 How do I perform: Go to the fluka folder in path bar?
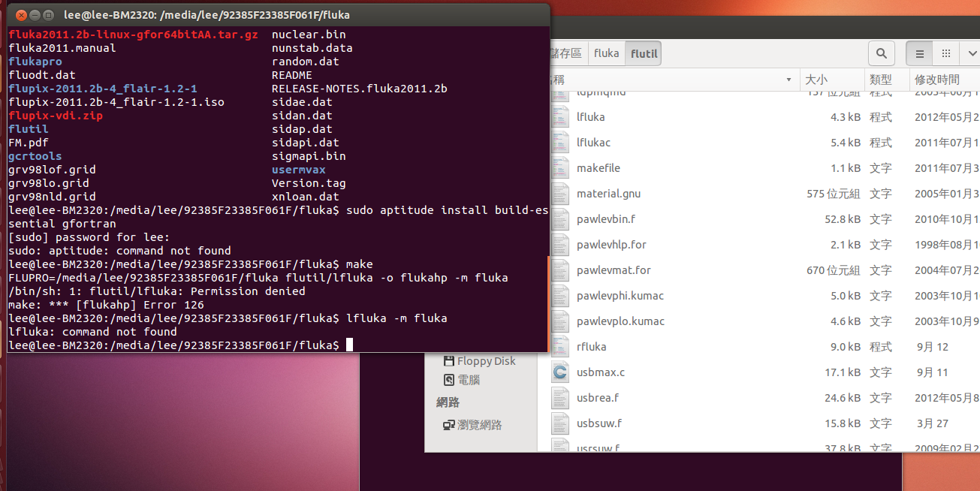607,53
